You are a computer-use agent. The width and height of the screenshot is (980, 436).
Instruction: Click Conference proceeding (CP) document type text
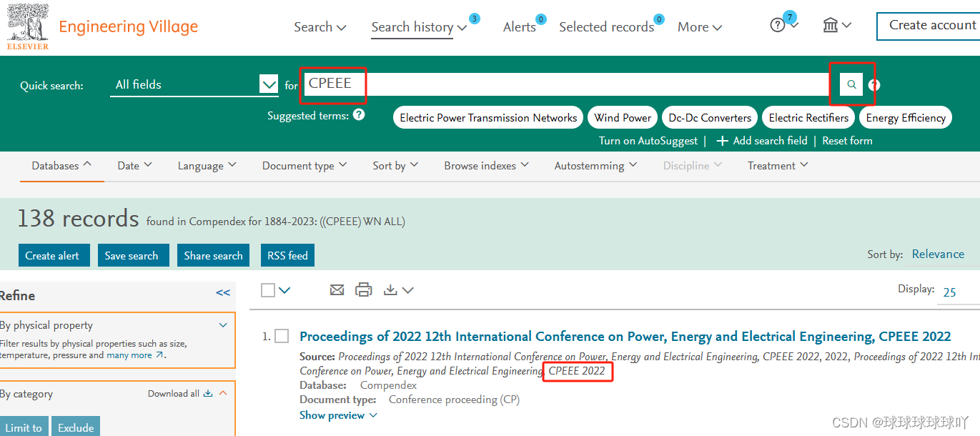point(454,400)
